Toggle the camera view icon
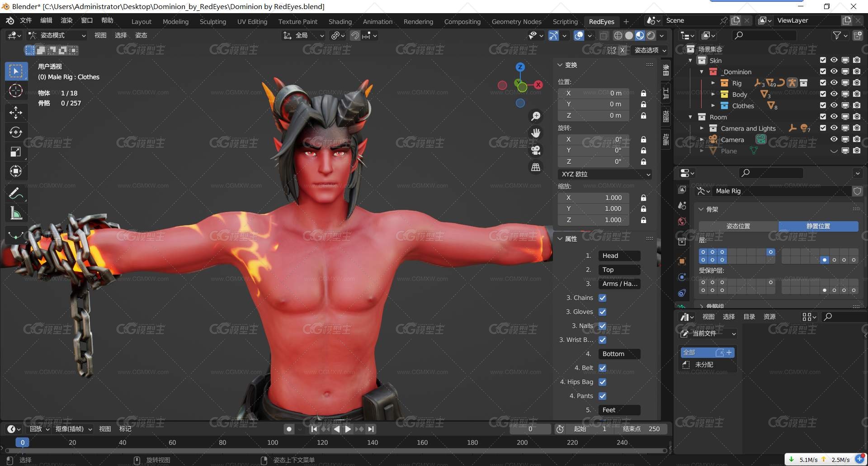This screenshot has width=868, height=466. (x=536, y=150)
